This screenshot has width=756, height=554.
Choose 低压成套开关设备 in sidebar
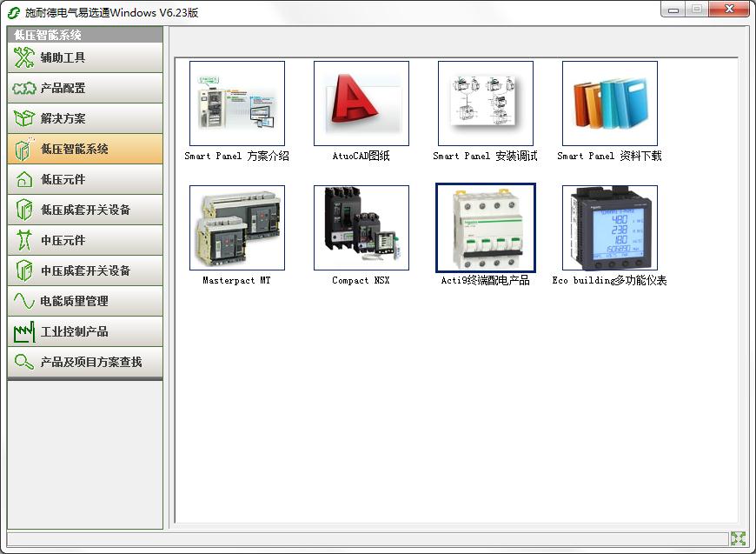point(85,210)
